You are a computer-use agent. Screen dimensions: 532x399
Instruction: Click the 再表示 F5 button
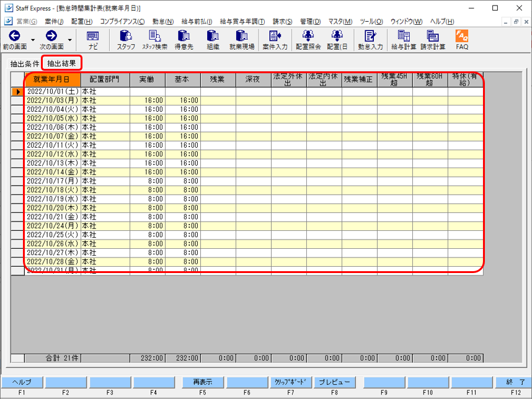point(203,382)
